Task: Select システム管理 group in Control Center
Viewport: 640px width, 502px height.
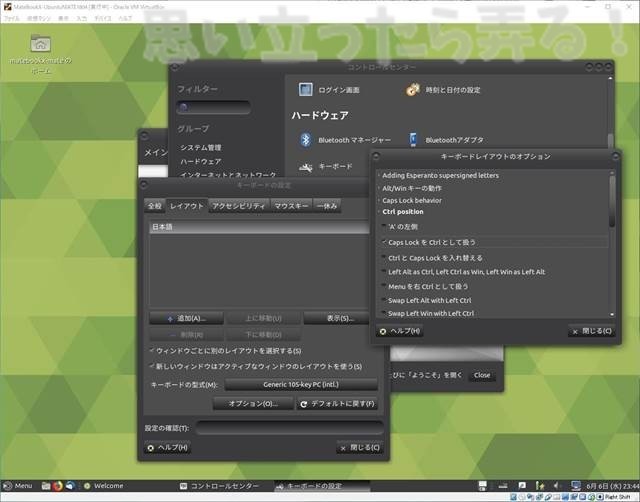Action: point(201,147)
